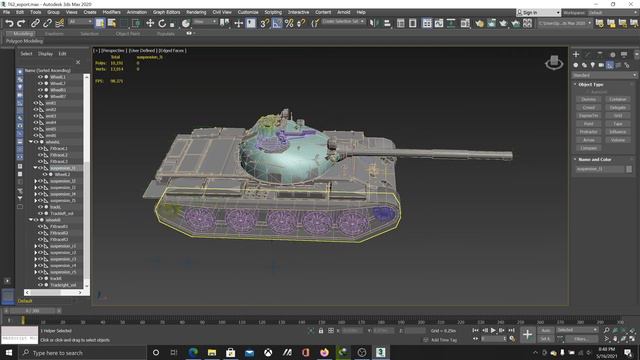The width and height of the screenshot is (640, 360).
Task: Open Firefox from the Windows taskbar
Action: (x=324, y=352)
